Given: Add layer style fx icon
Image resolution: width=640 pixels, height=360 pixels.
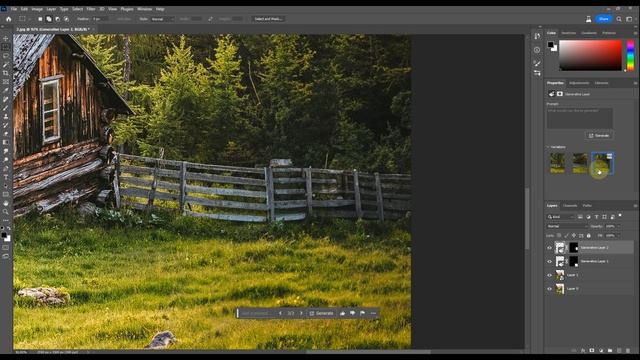Looking at the screenshot, I should tap(582, 350).
